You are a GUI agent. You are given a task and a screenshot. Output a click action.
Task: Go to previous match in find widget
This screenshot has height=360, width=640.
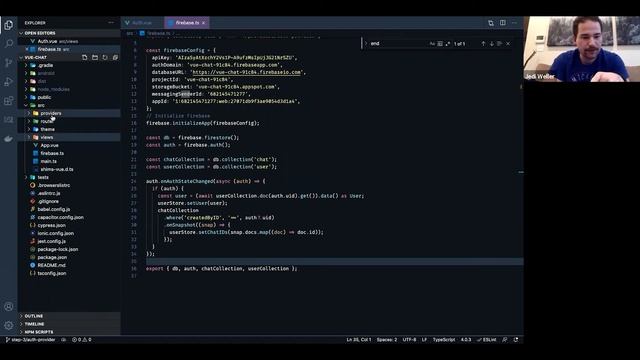click(483, 44)
